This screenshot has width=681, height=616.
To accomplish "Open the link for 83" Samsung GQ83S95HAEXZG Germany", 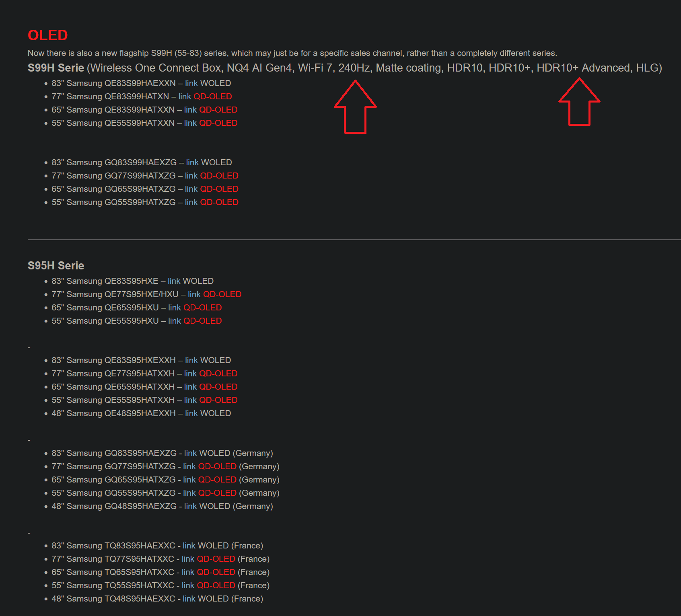I will coord(189,453).
